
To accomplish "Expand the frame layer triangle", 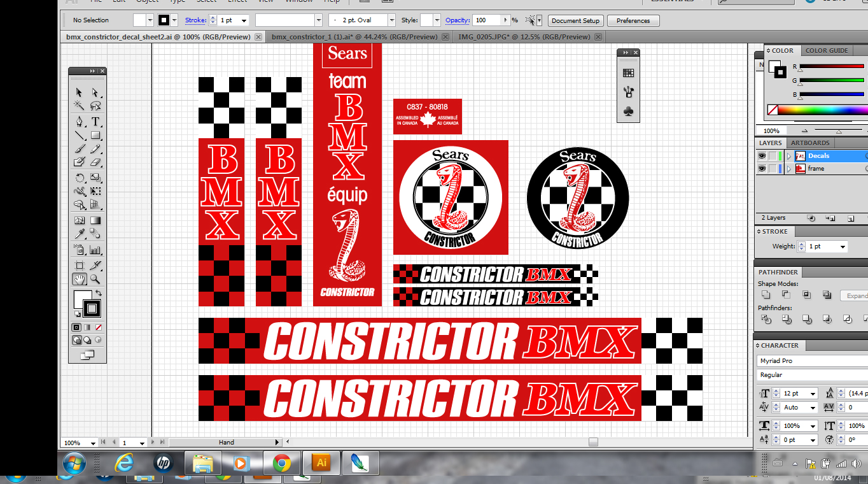I will 789,169.
